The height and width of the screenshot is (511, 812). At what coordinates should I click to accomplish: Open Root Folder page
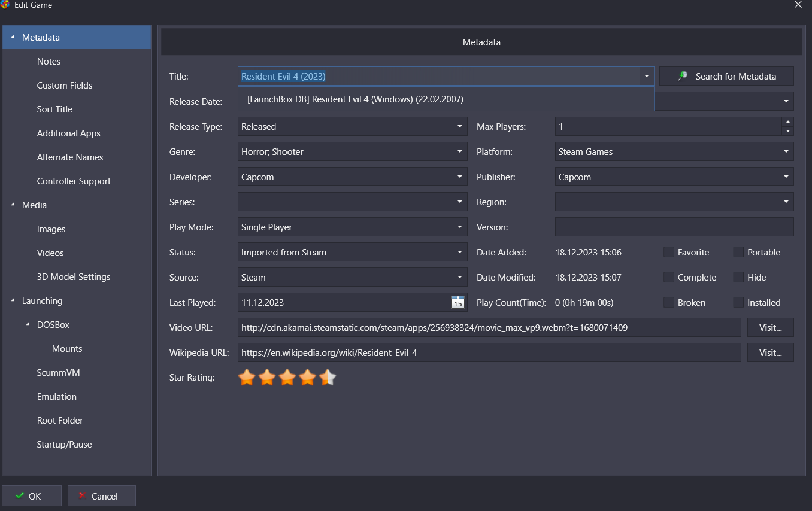(x=60, y=421)
